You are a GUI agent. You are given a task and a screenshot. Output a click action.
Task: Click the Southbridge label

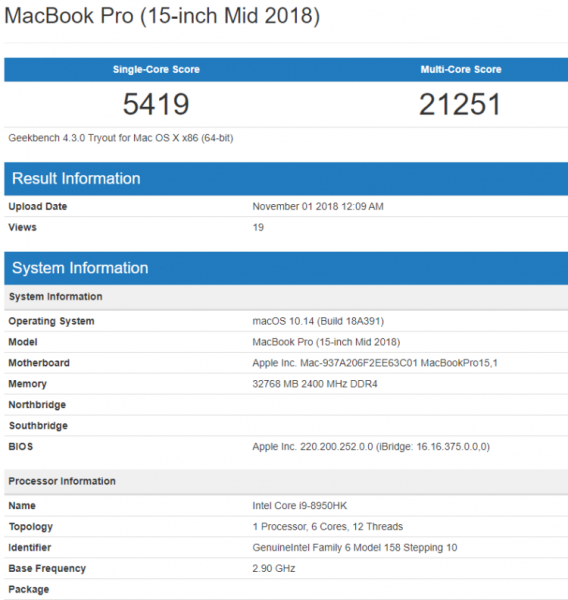tap(38, 426)
